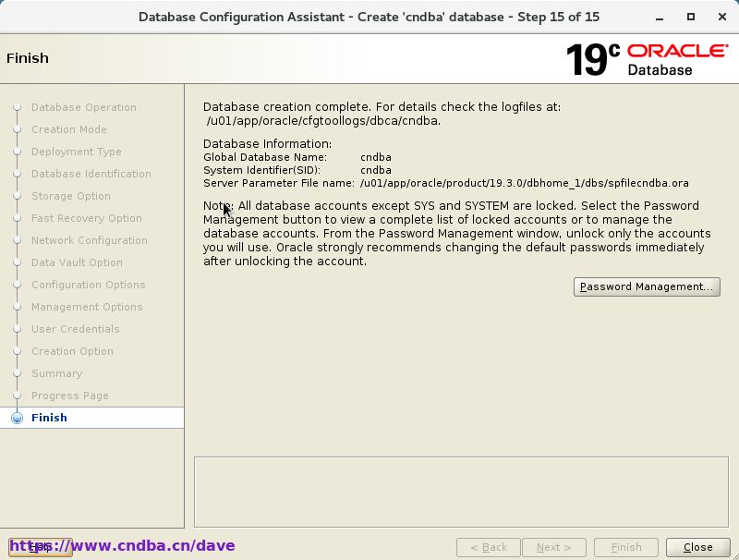
Task: Click the System Identifier(SID) value cndba
Action: coord(376,170)
